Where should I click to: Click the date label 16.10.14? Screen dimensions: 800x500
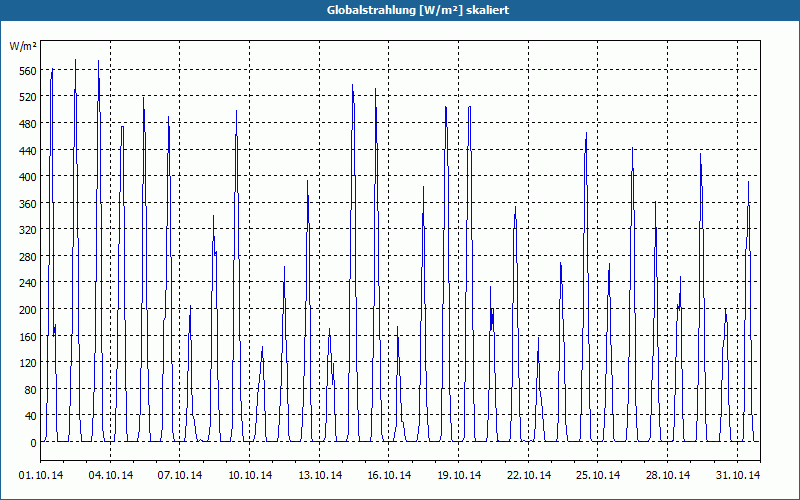389,475
